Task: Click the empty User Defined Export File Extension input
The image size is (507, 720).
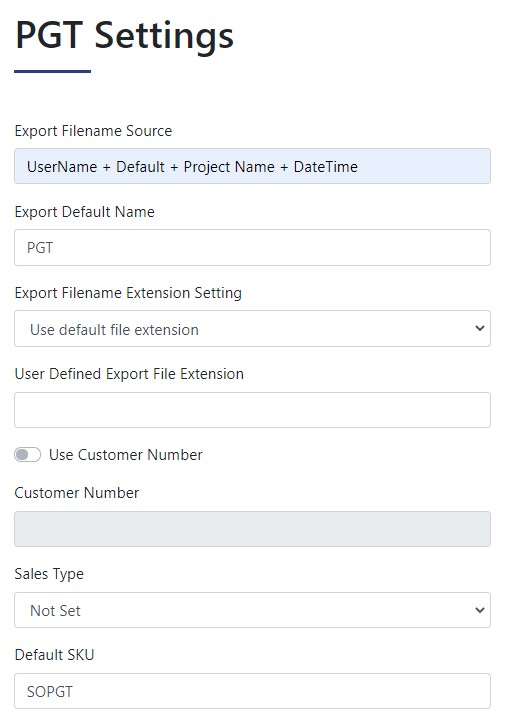Action: click(252, 410)
